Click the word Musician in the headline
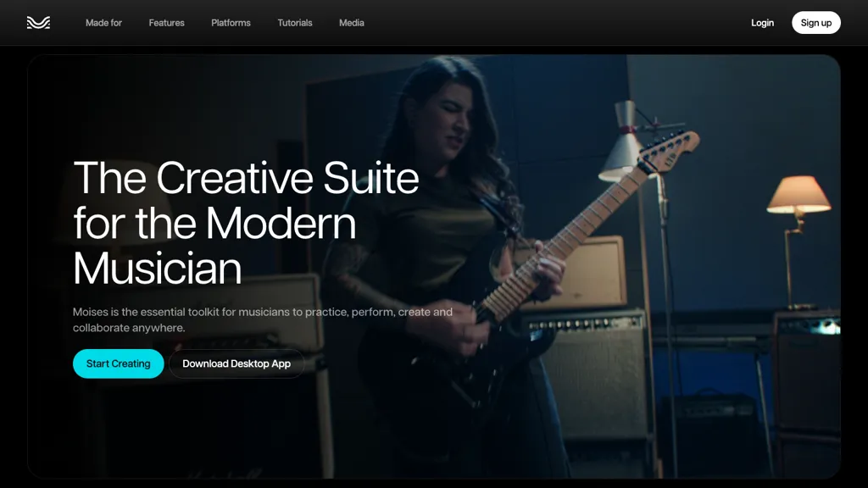Image resolution: width=868 pixels, height=488 pixels. point(158,269)
